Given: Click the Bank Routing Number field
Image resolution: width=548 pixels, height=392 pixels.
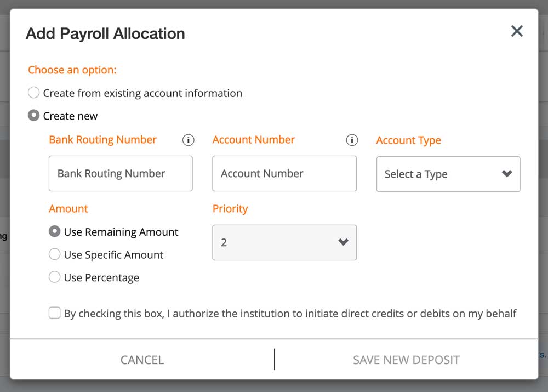Looking at the screenshot, I should tap(120, 173).
